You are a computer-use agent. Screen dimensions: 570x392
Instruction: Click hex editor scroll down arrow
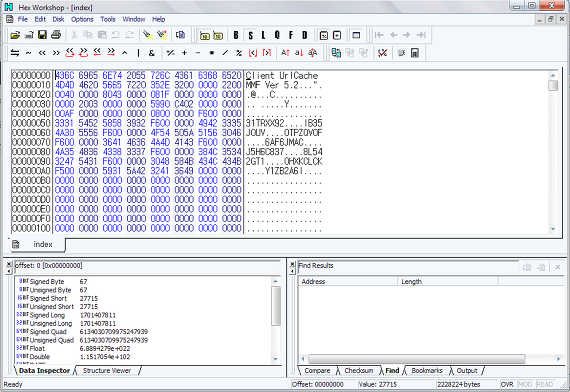click(553, 229)
